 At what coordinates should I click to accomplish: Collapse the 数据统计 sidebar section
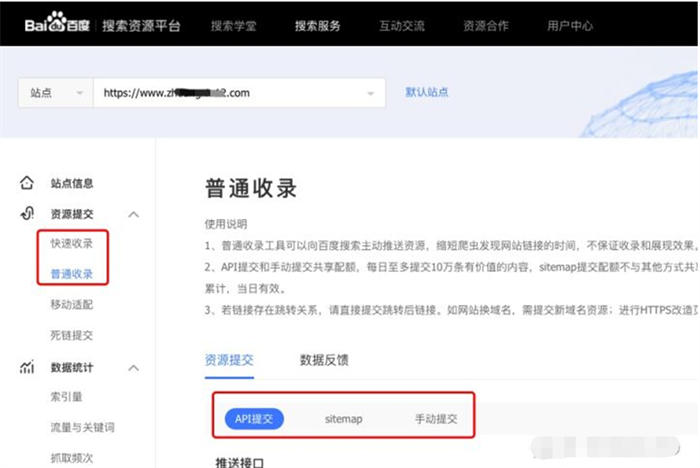134,368
